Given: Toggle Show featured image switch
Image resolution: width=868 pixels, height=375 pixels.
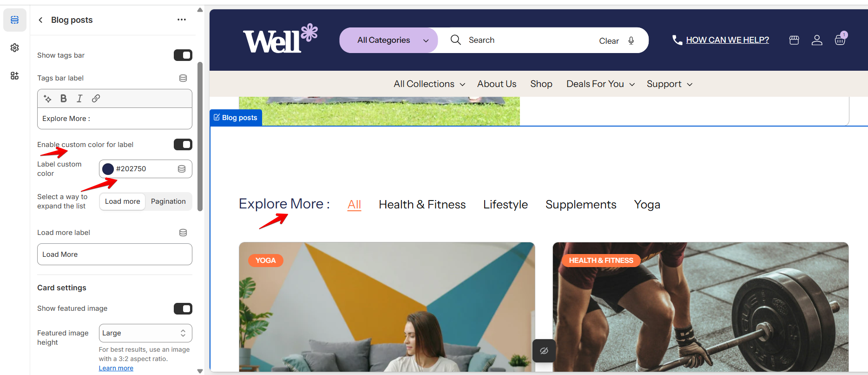Looking at the screenshot, I should point(183,308).
